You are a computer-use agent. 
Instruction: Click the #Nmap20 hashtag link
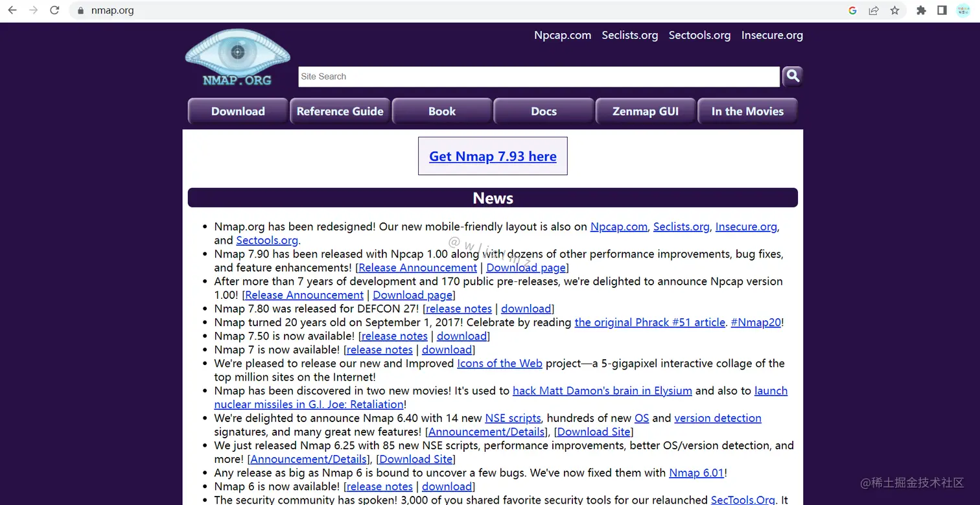pyautogui.click(x=756, y=322)
